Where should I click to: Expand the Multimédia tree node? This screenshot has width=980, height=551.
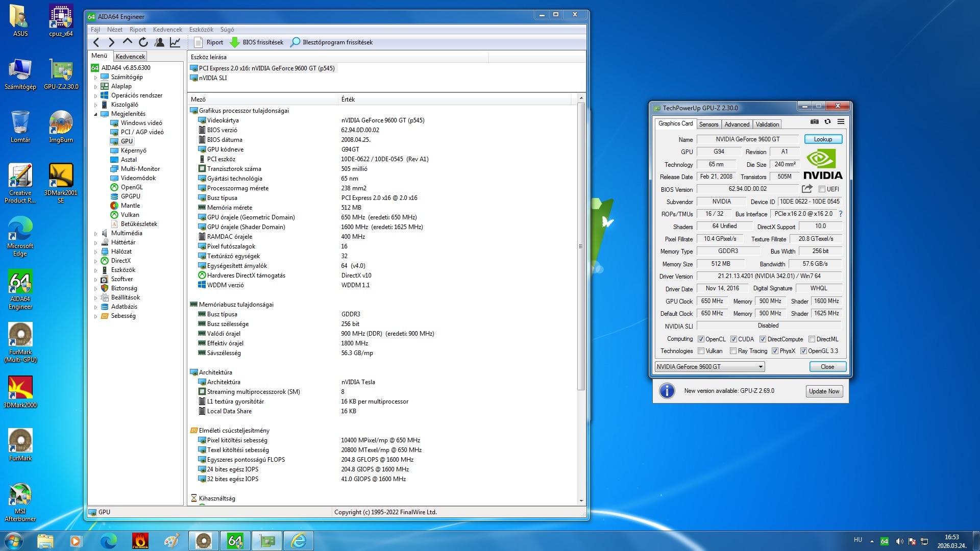(x=95, y=234)
